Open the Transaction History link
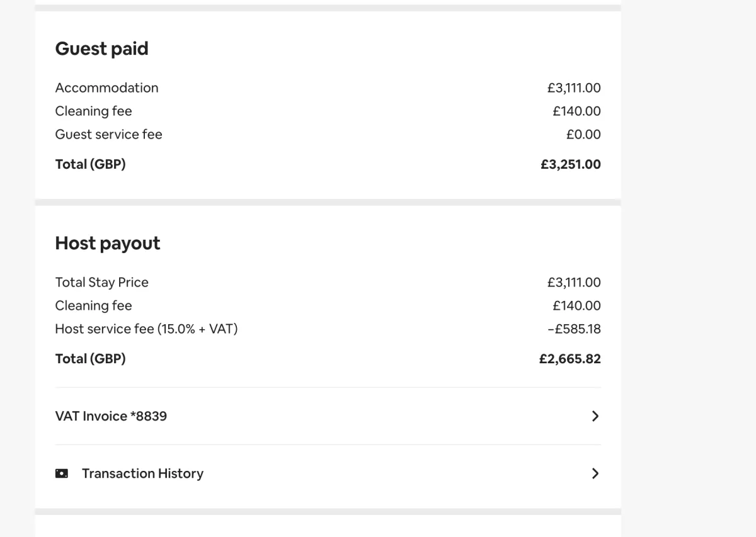 (328, 473)
